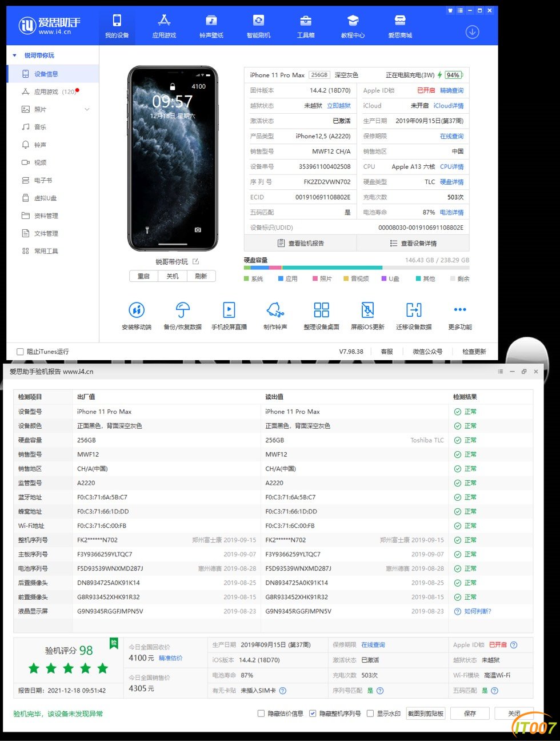Click the skin (shirt) icon in title bar
Viewport: 560px width, 741px height.
(x=450, y=10)
